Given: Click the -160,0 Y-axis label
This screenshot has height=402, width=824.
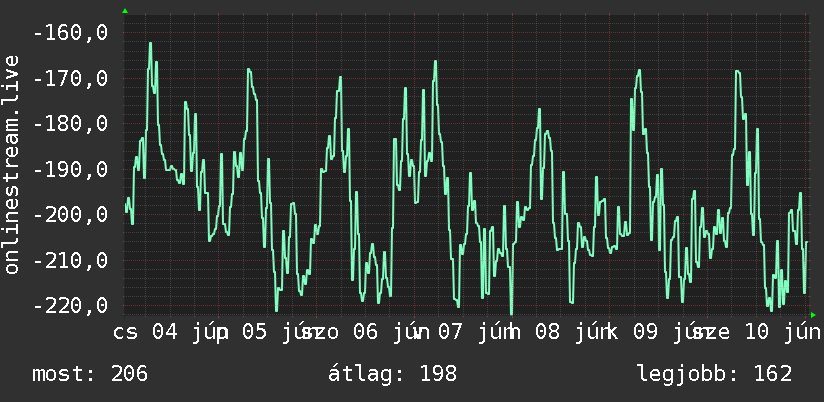Looking at the screenshot, I should [x=70, y=33].
